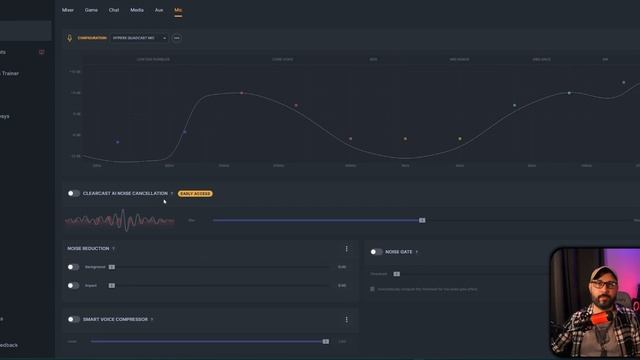640x360 pixels.
Task: Go to the Chat tab
Action: pyautogui.click(x=114, y=10)
